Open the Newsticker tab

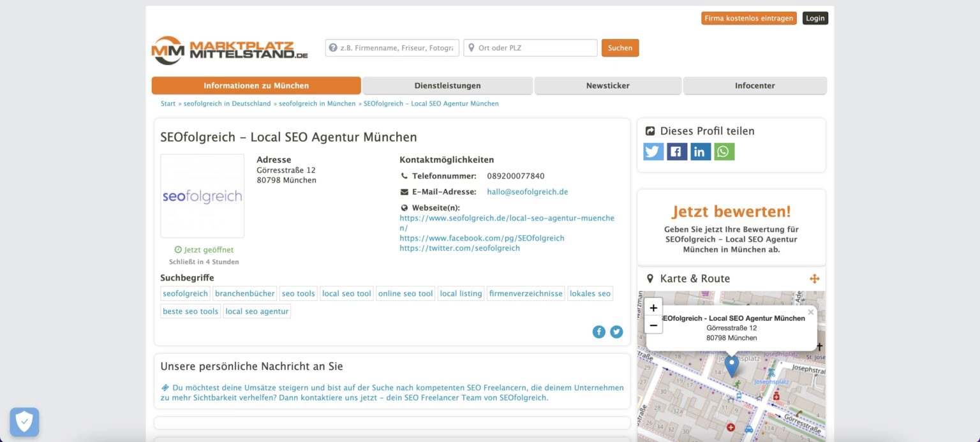coord(608,85)
